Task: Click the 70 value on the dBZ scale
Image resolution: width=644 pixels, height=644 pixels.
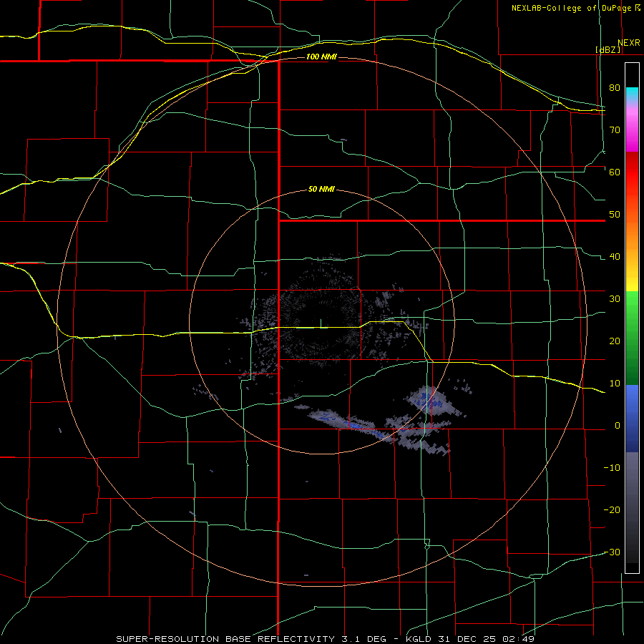Action: point(615,130)
